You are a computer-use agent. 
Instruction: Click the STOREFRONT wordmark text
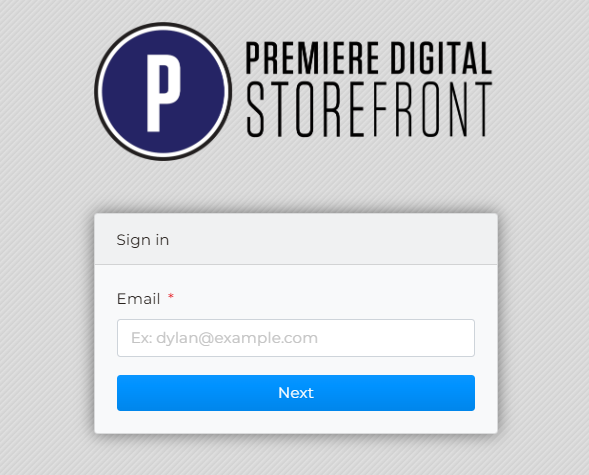369,109
